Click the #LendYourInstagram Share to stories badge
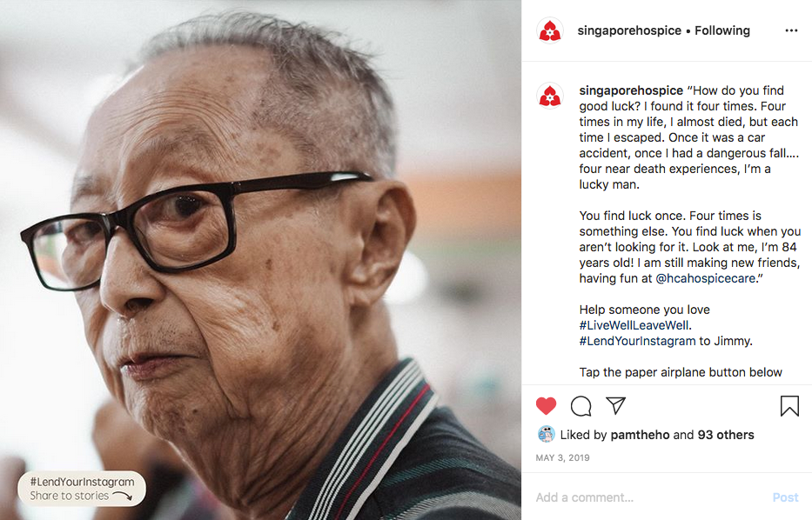The image size is (812, 520). [82, 489]
